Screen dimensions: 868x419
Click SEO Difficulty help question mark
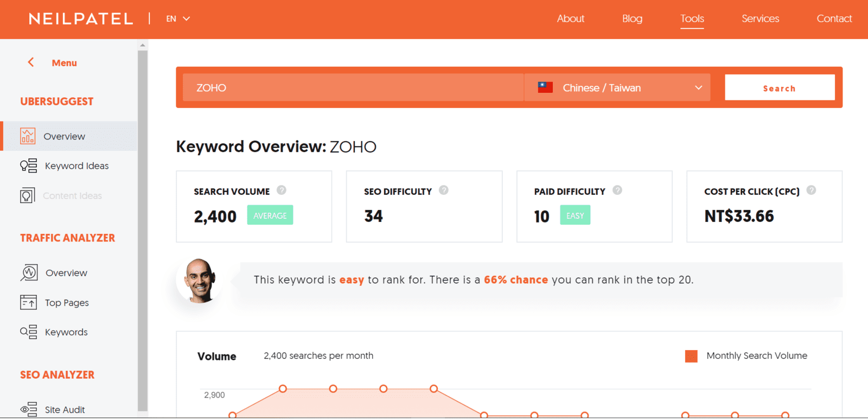click(x=444, y=190)
